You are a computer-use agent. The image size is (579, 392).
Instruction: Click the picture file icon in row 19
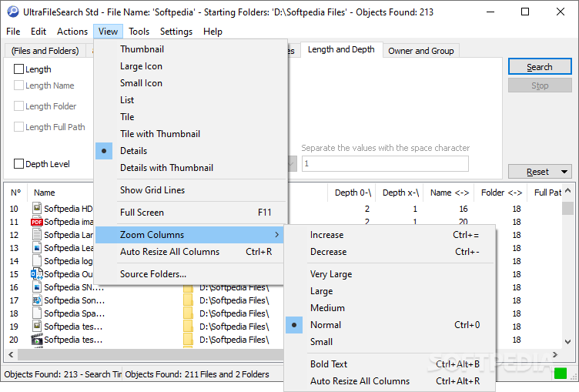(37, 327)
